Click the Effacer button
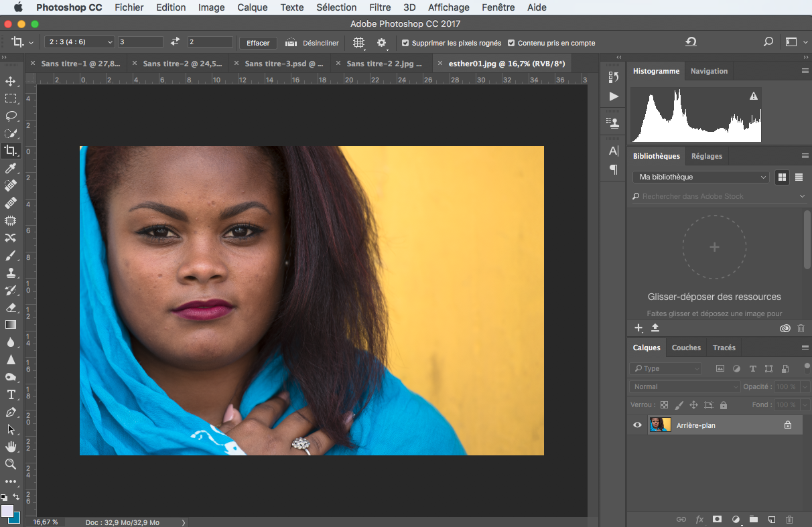 (258, 43)
